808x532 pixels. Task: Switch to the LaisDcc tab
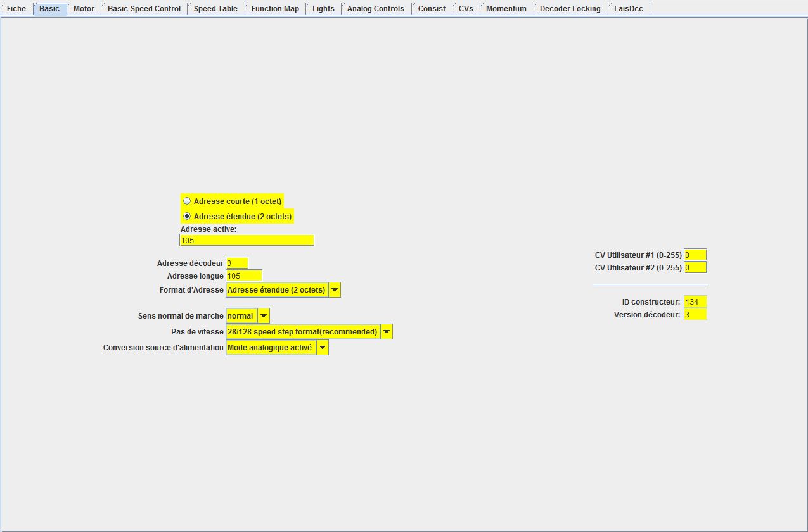click(x=629, y=9)
